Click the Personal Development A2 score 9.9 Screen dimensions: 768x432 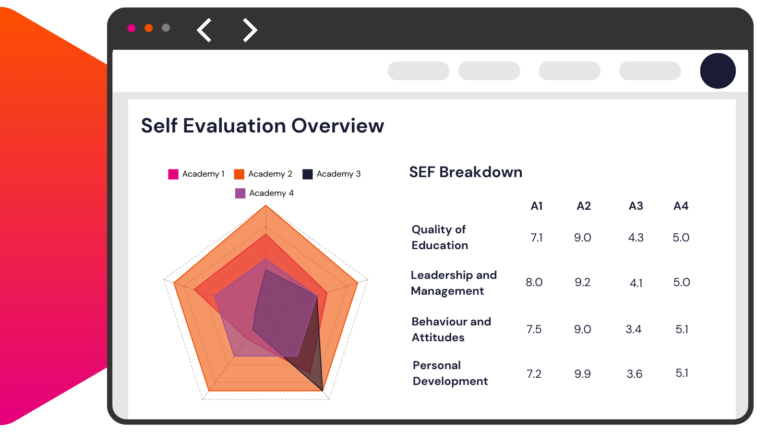583,374
